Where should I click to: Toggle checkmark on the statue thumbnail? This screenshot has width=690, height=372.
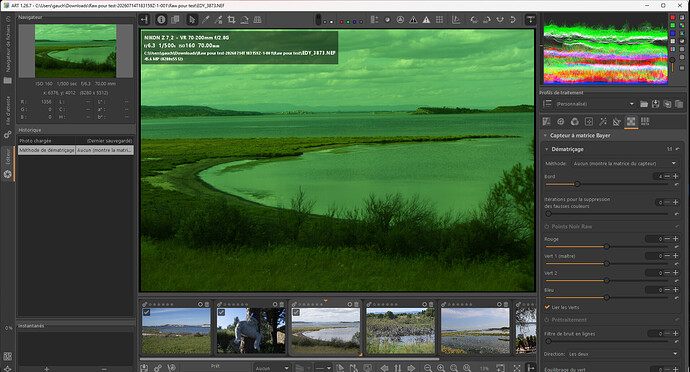(x=221, y=312)
